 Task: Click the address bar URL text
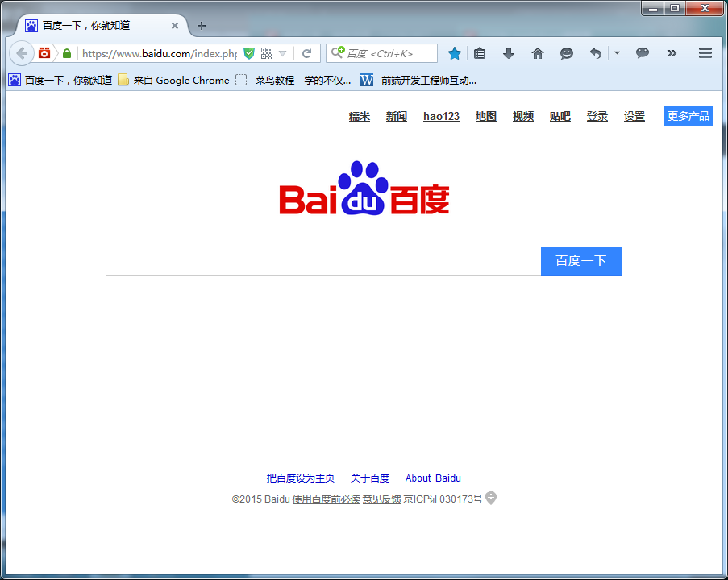pos(160,53)
